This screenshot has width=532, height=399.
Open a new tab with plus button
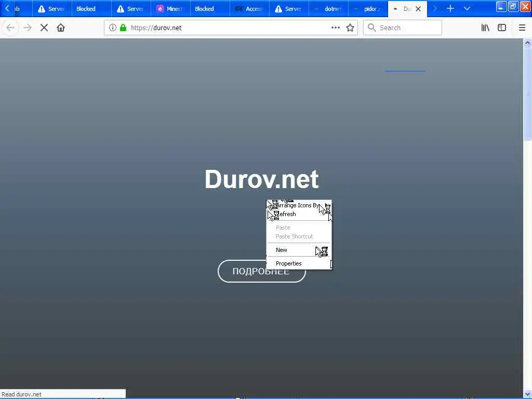pos(450,8)
